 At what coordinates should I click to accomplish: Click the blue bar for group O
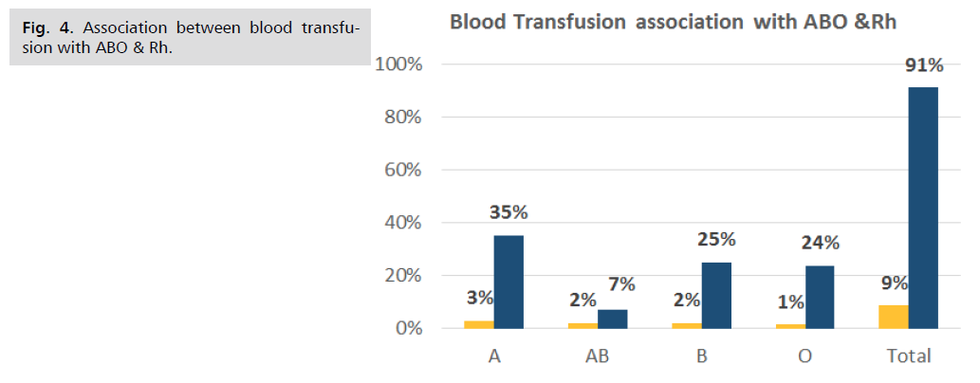click(x=821, y=297)
